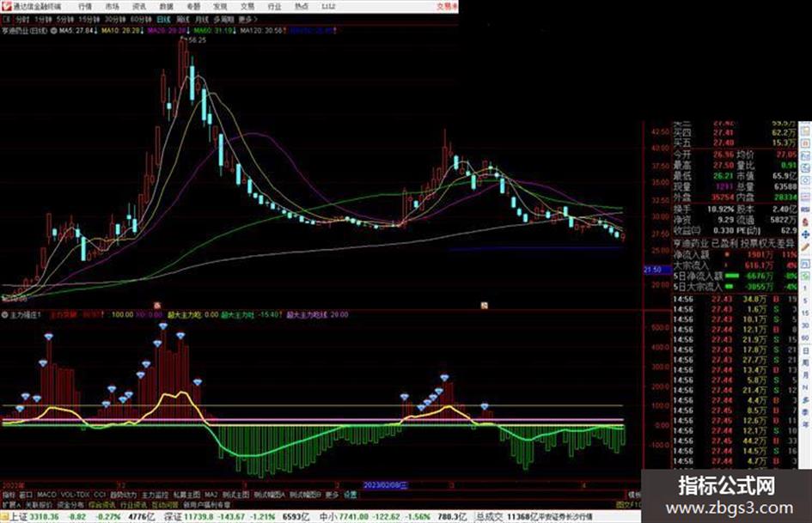812x523 pixels.
Task: Click the yellow icon before 上证 in status bar
Action: pyautogui.click(x=4, y=517)
